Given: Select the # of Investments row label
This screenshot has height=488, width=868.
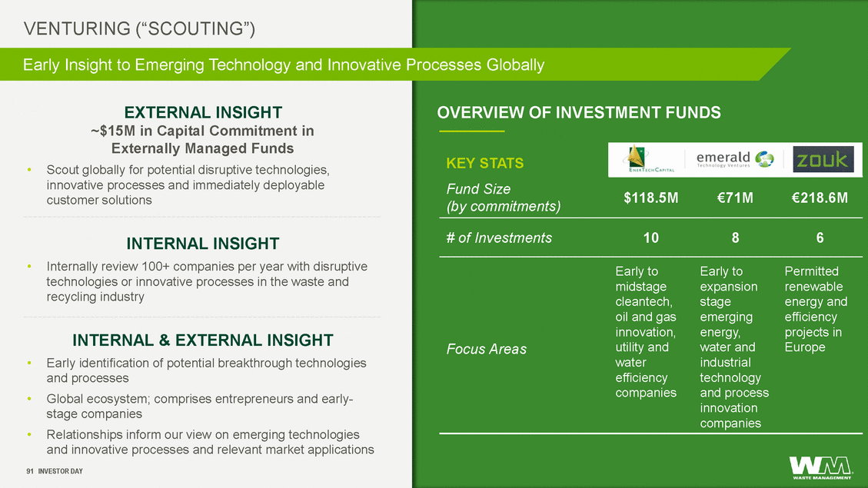Looking at the screenshot, I should (x=499, y=238).
